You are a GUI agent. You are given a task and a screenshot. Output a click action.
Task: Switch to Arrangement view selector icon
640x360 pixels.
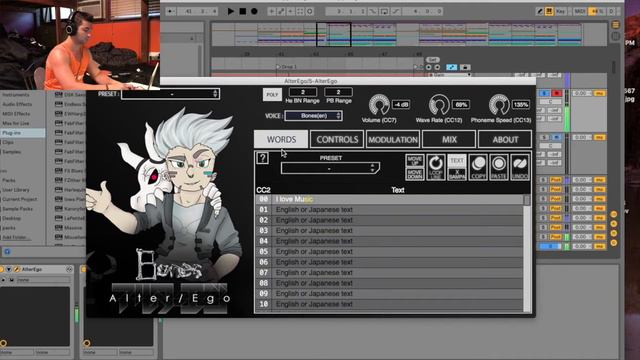[x=616, y=25]
